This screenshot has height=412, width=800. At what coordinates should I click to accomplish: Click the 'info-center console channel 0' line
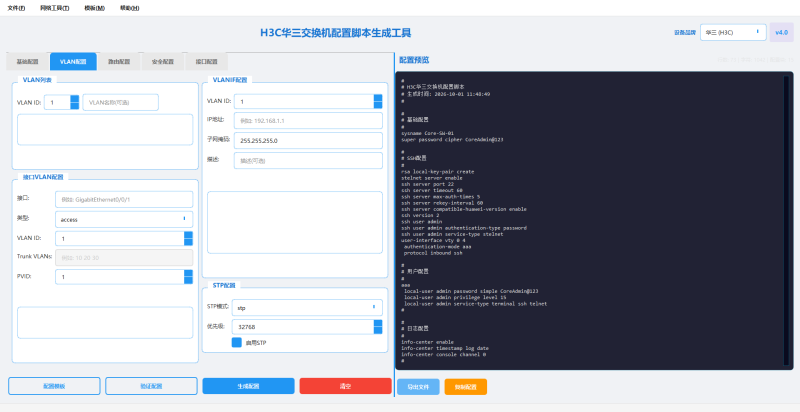443,354
